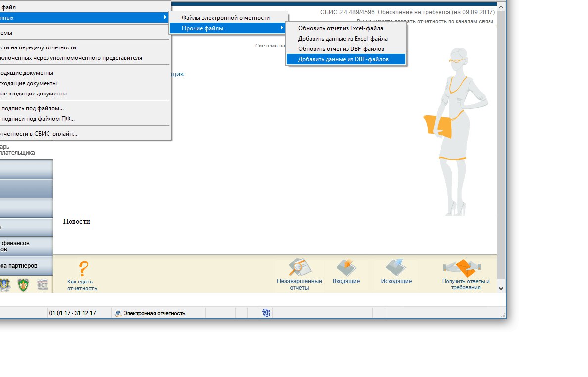Select 'Обновить отчет из Excel-файла'
This screenshot has height=377, width=588.
[x=346, y=28]
